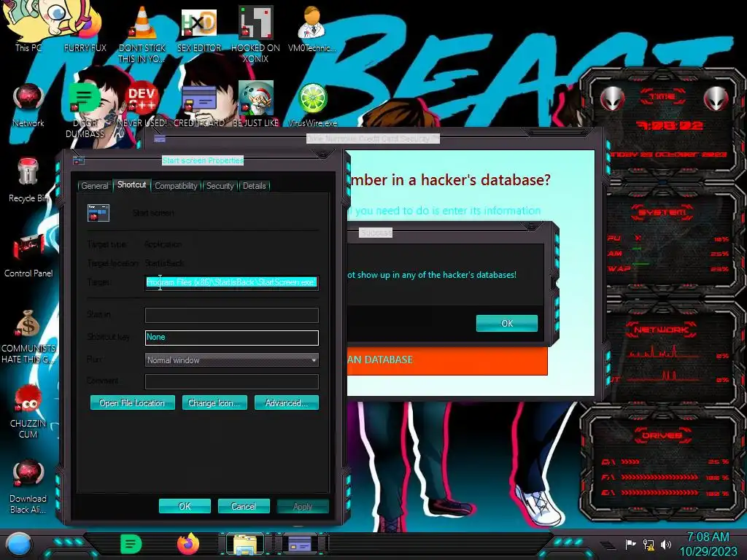Open the This PC desktop icon
747x560 pixels.
[x=28, y=28]
